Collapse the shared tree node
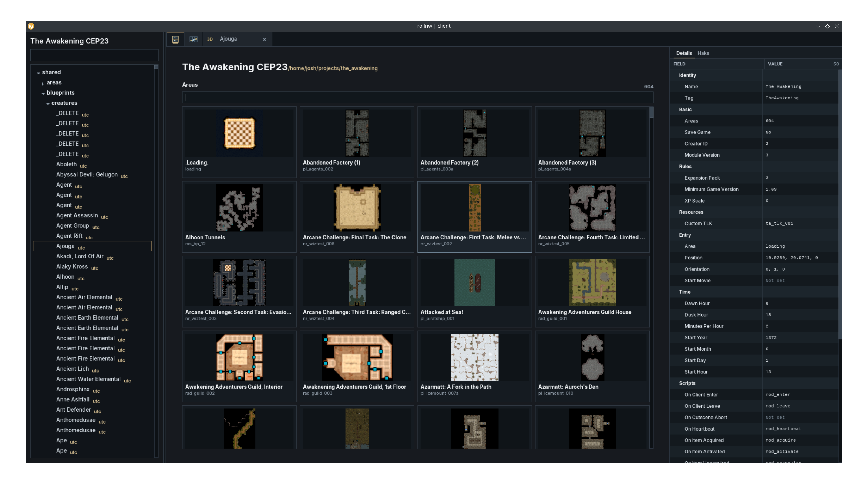Viewport: 868px width, 493px height. (39, 73)
